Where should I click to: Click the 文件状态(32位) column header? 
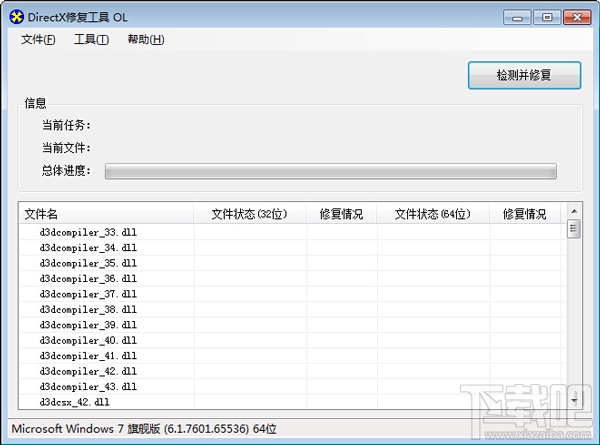point(249,214)
